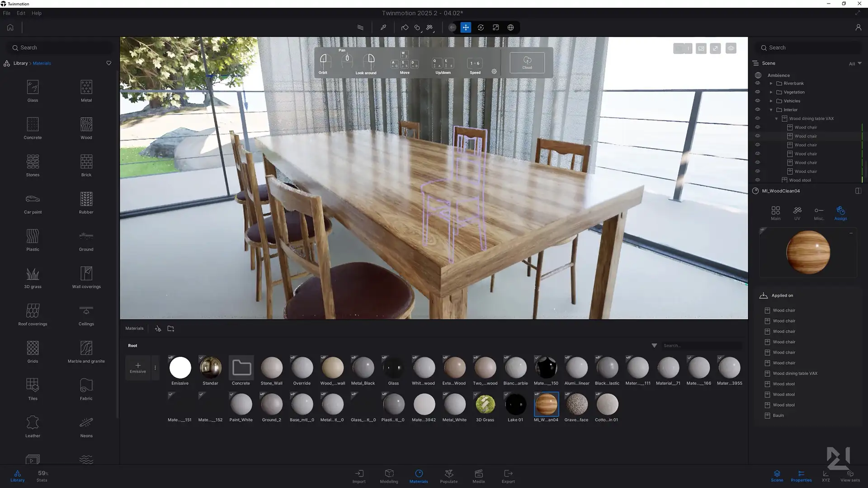
Task: Open the Populate panel
Action: [x=448, y=476]
